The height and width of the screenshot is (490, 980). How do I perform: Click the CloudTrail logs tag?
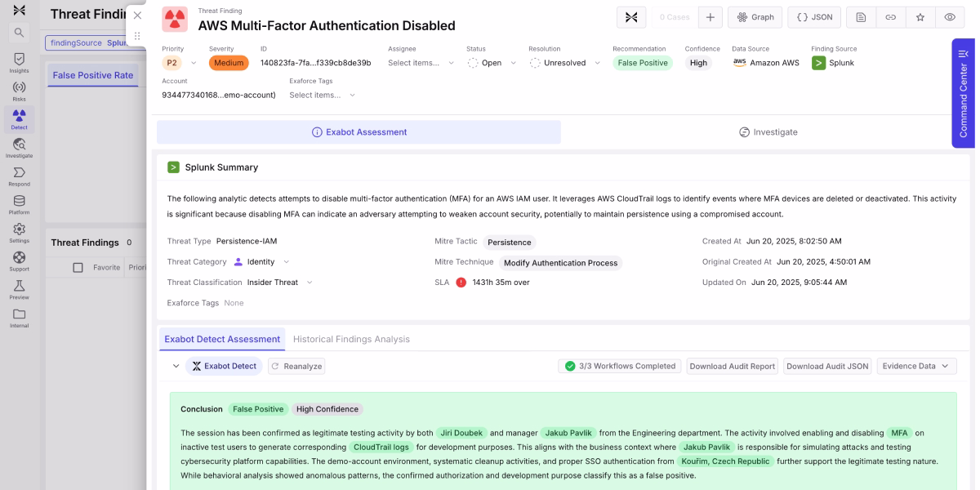(381, 447)
